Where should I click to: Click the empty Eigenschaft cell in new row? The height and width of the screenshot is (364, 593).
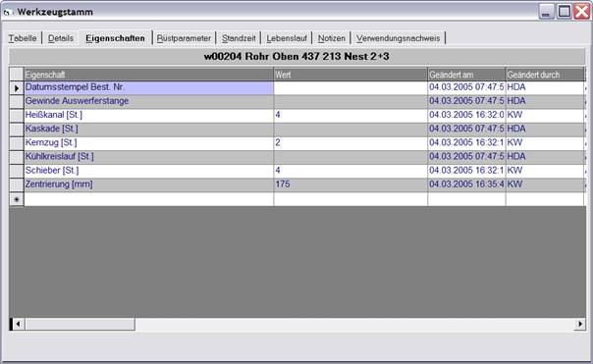(x=148, y=199)
